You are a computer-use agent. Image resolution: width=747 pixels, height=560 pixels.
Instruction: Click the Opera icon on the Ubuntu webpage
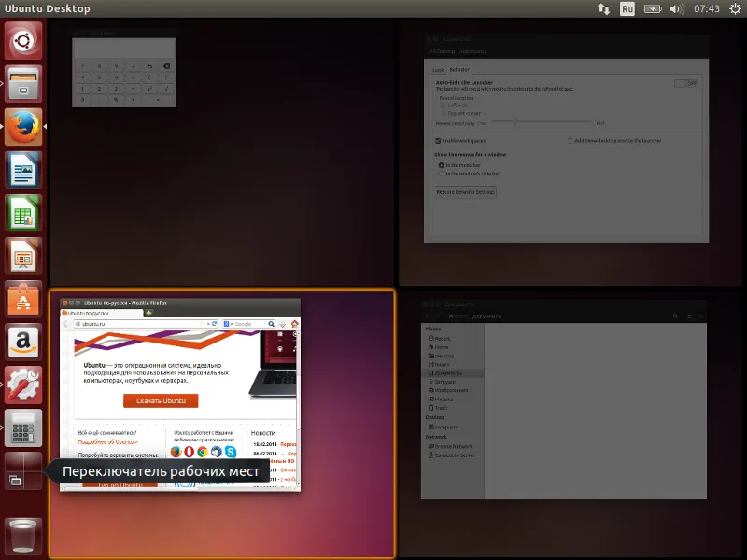coord(190,451)
